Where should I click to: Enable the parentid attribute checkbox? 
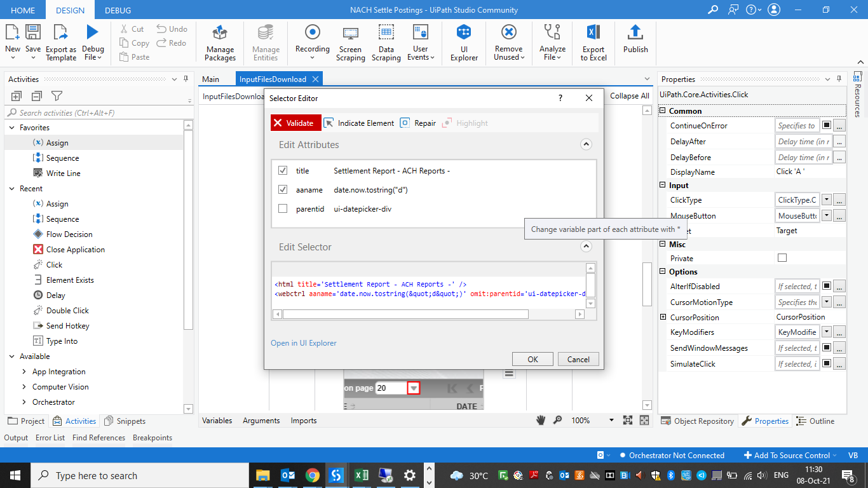tap(283, 209)
